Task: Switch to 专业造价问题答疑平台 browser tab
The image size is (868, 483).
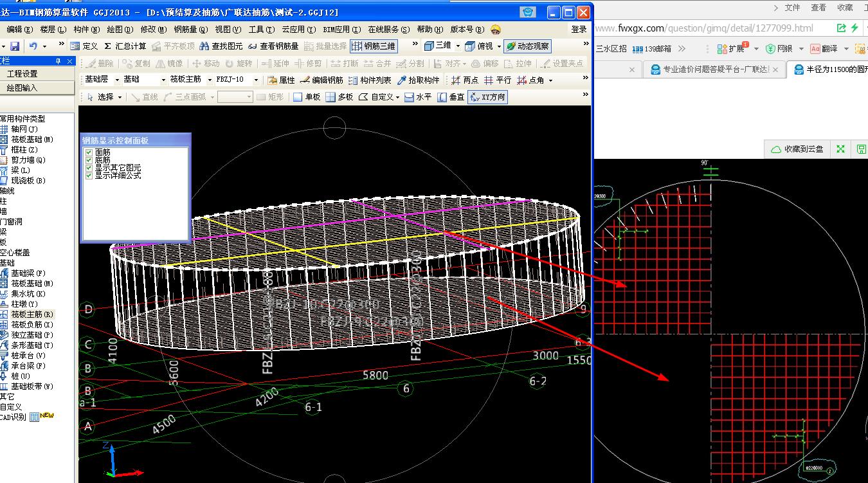Action: pyautogui.click(x=714, y=69)
